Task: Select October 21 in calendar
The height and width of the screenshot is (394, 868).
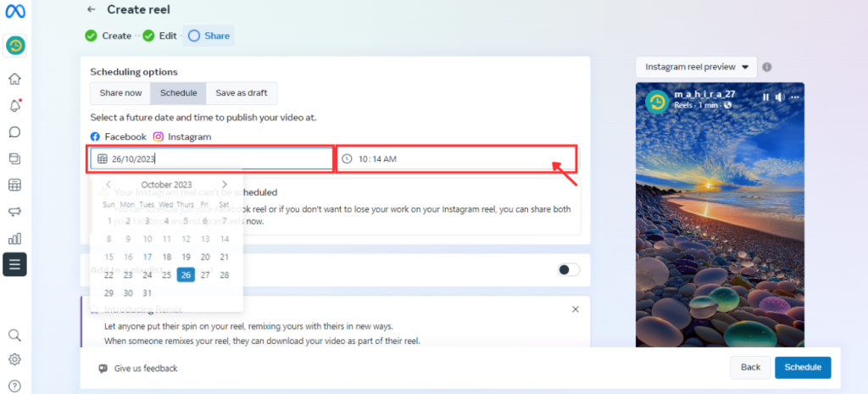Action: 224,257
